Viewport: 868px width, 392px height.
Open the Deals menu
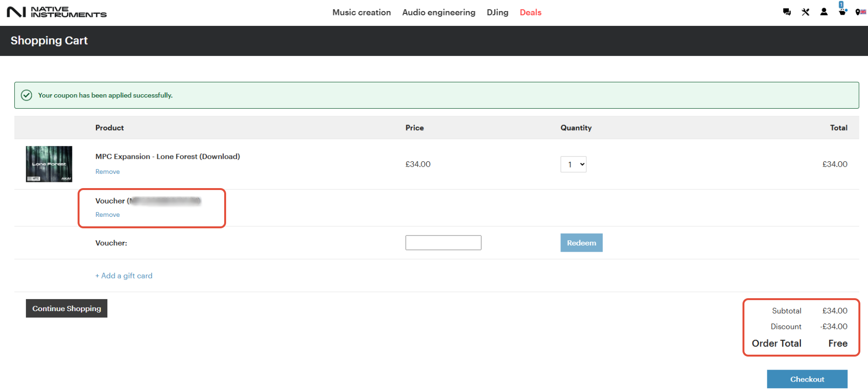(531, 12)
